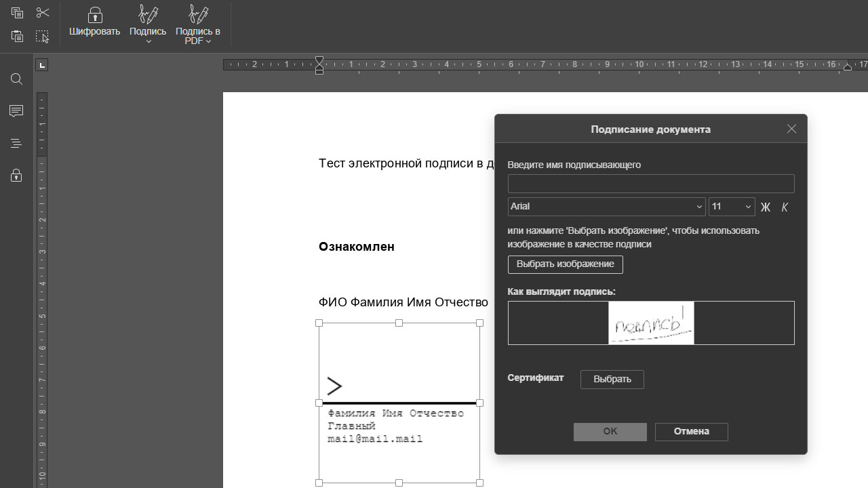Toggle bold Ж formatting
This screenshot has width=868, height=488.
click(766, 207)
